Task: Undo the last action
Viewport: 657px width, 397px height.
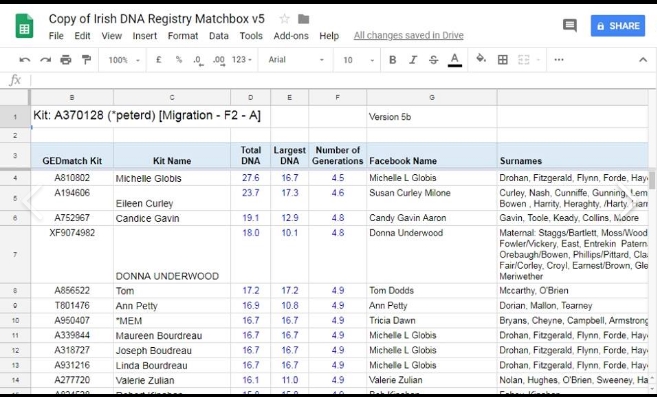Action: click(25, 60)
